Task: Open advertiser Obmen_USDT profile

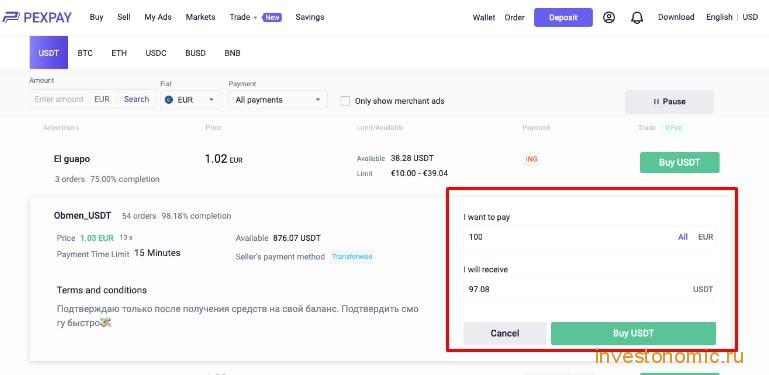Action: click(82, 216)
